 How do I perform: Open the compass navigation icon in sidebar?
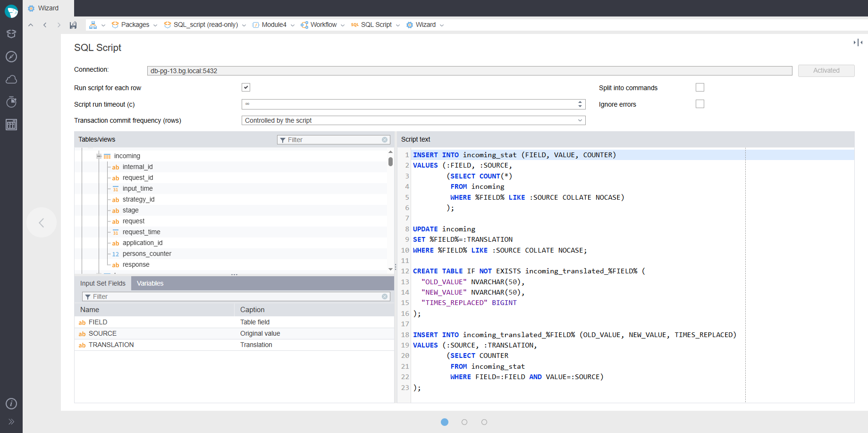pos(11,57)
